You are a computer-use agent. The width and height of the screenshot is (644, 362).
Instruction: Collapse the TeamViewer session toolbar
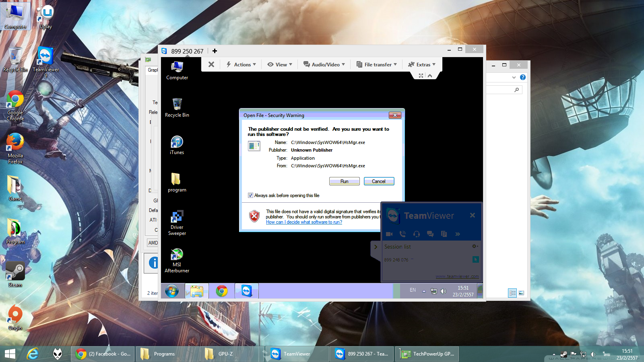point(430,76)
